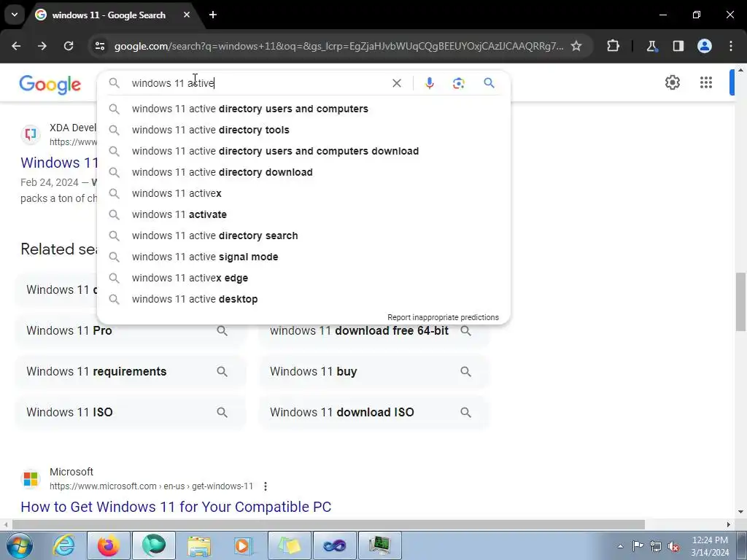747x560 pixels.
Task: Click the scroll right arrow at page bottom
Action: 728,524
